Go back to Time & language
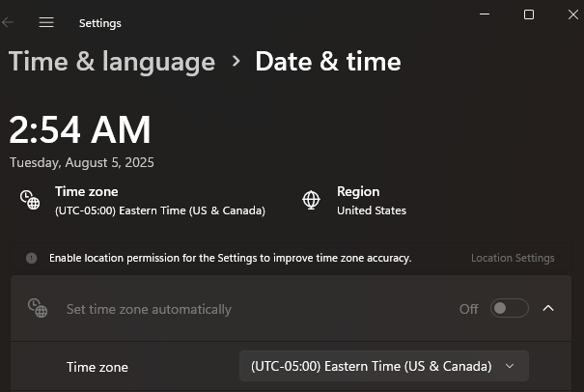This screenshot has height=392, width=584. click(112, 62)
